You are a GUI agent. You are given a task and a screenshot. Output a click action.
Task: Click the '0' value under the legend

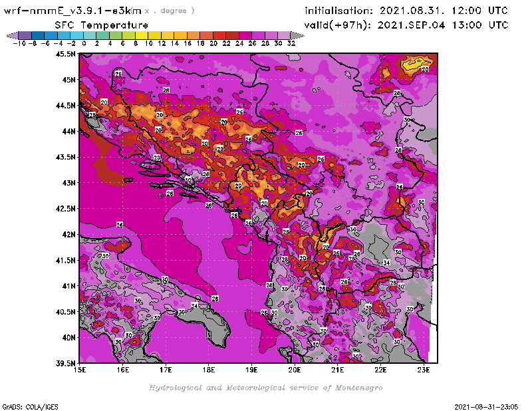coord(84,43)
